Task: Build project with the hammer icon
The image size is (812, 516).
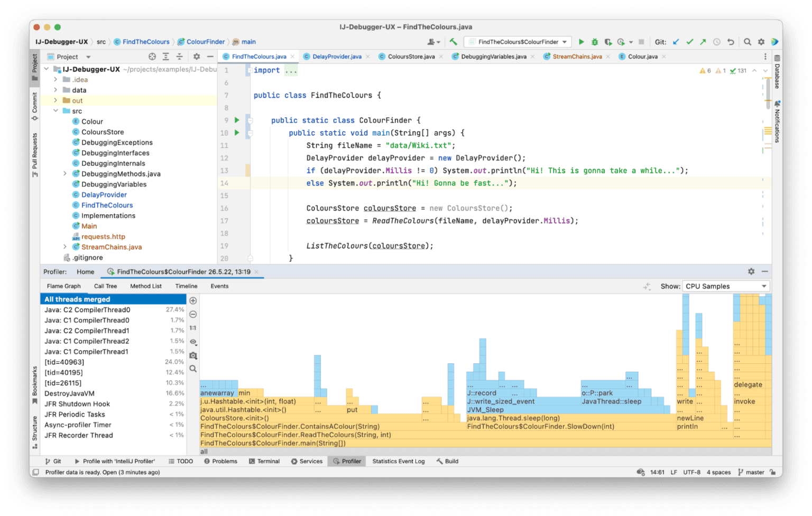Action: tap(453, 42)
